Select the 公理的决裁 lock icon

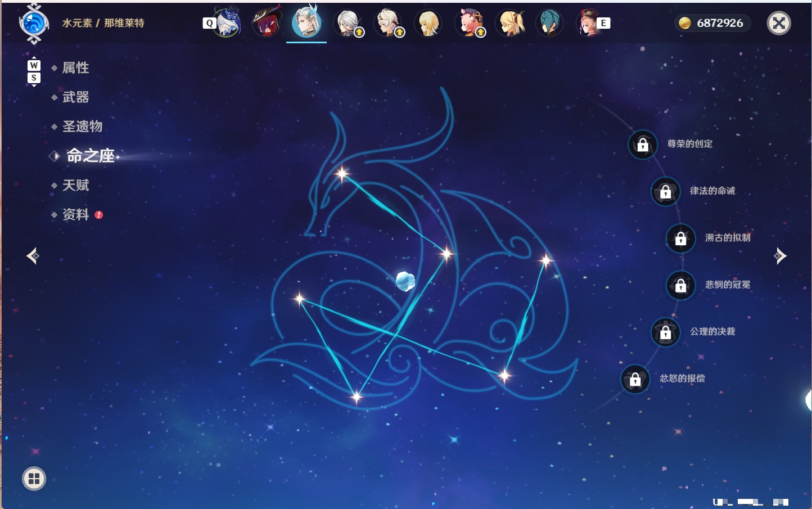pos(666,332)
